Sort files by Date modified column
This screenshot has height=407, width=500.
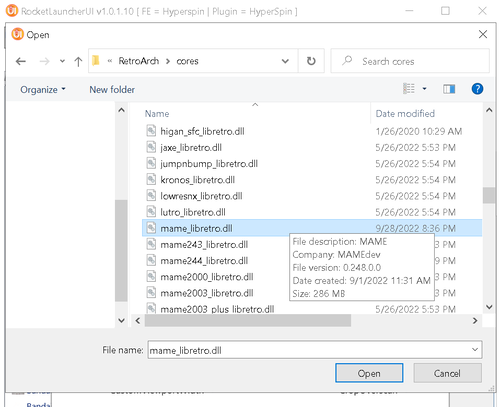pyautogui.click(x=405, y=114)
